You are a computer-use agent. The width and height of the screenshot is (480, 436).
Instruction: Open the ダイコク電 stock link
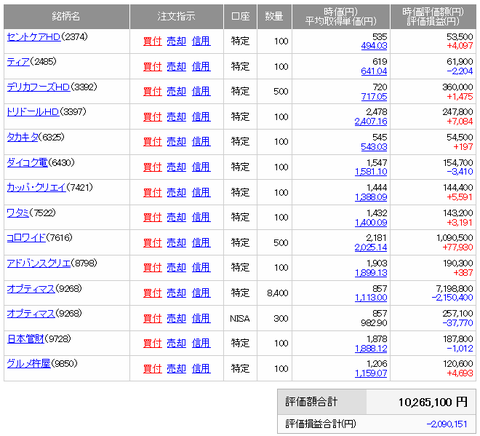click(27, 163)
